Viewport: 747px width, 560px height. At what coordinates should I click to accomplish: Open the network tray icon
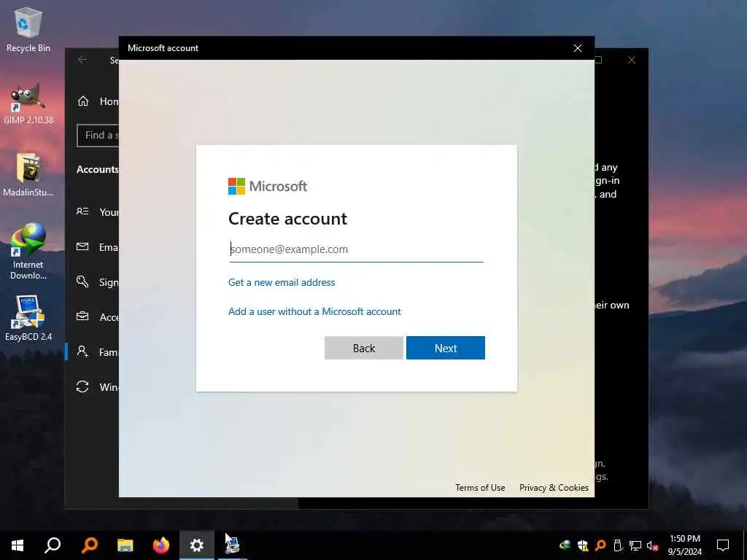click(635, 545)
